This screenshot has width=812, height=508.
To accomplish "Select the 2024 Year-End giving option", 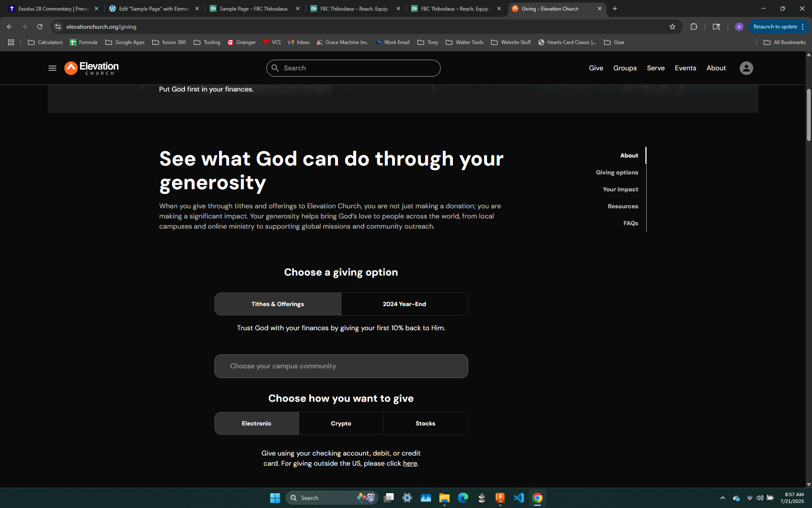I will pyautogui.click(x=404, y=304).
